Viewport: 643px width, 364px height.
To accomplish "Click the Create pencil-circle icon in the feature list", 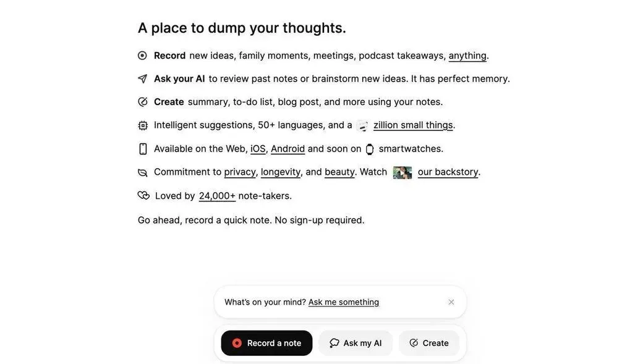I will pyautogui.click(x=142, y=101).
